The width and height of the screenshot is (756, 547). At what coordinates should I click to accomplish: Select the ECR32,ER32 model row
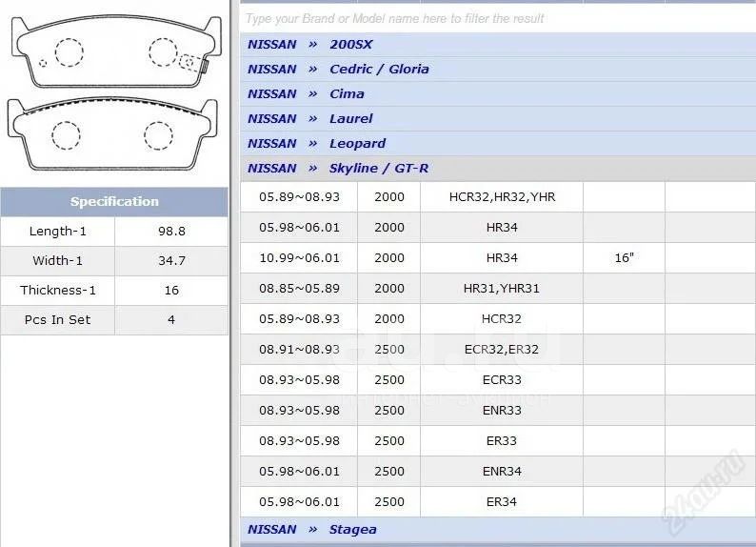pyautogui.click(x=501, y=350)
